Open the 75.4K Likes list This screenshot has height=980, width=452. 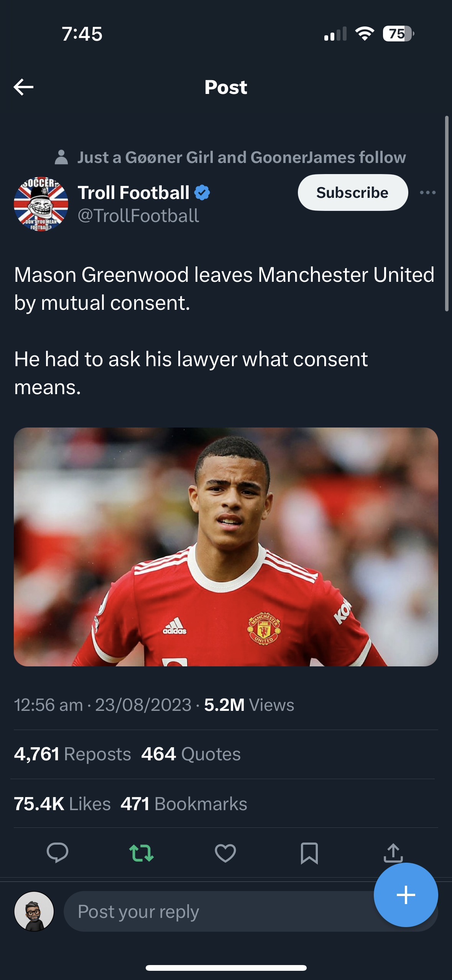[62, 804]
